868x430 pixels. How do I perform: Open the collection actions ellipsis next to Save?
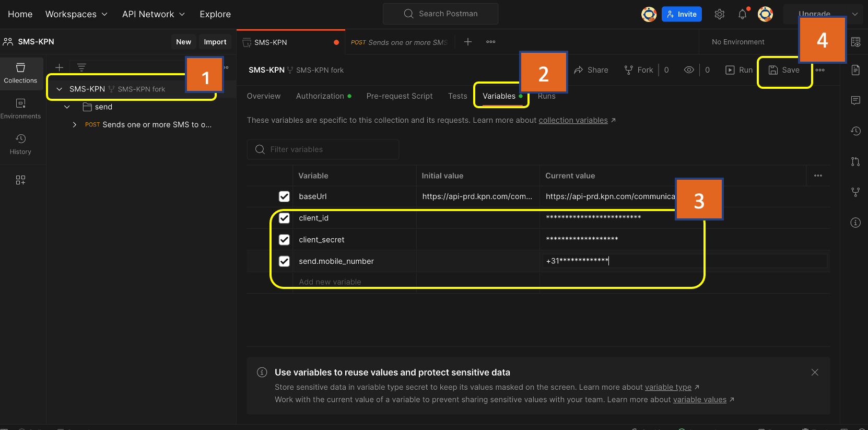tap(820, 70)
